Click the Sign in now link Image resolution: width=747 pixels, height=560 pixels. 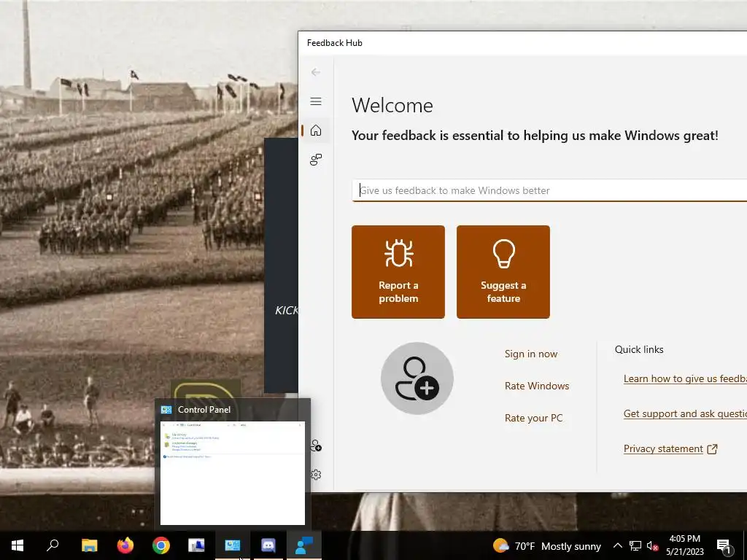[531, 354]
